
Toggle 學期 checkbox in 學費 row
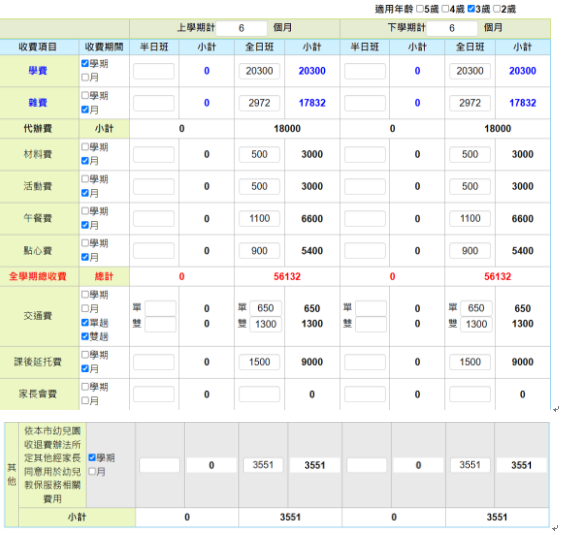click(85, 64)
